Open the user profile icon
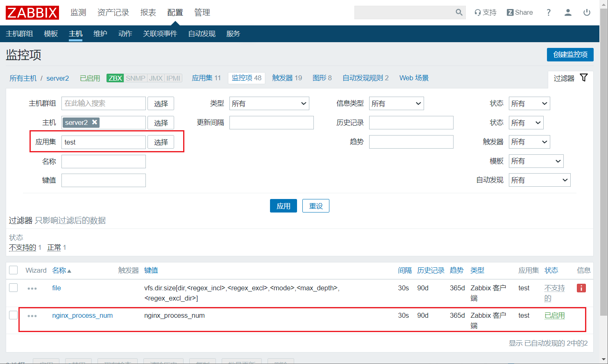Screen dimensions: 608x364 pyautogui.click(x=568, y=13)
